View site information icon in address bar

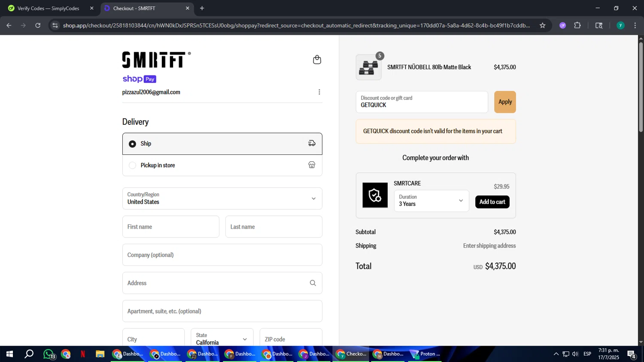55,25
